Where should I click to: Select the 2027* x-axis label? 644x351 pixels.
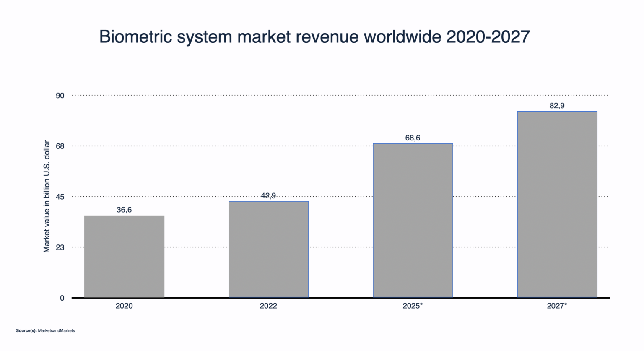coord(557,306)
